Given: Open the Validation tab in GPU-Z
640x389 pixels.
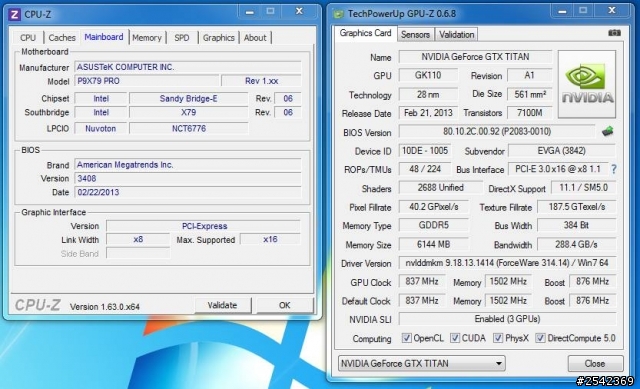Looking at the screenshot, I should pos(456,35).
